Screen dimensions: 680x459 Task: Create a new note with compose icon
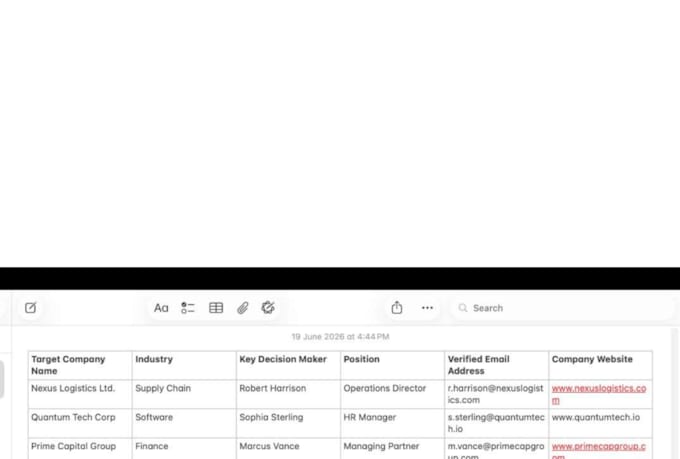pos(30,308)
